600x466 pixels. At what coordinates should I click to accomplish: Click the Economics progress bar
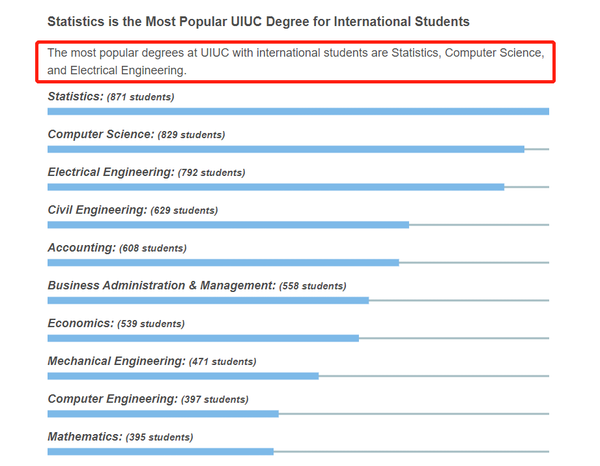pos(203,338)
